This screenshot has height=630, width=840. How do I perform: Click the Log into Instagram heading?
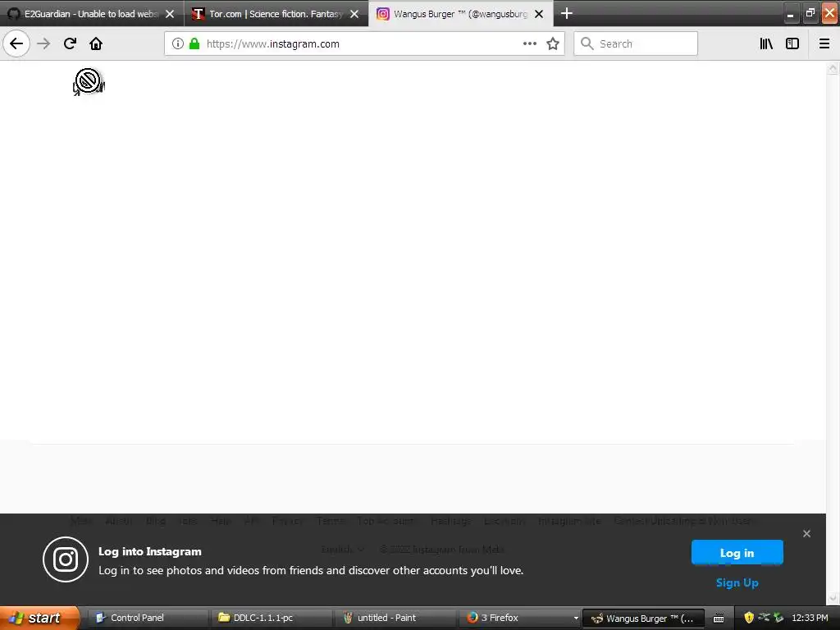pos(150,551)
